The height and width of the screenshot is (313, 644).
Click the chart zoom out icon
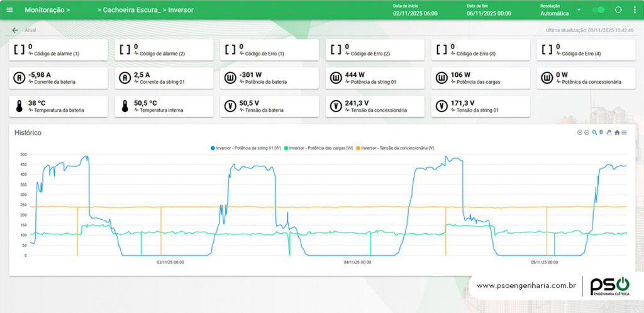pos(587,132)
